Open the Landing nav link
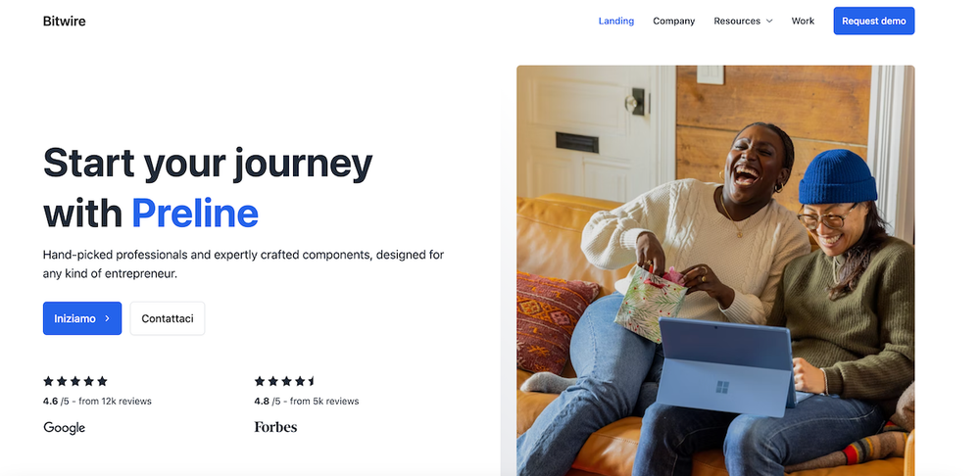Image resolution: width=980 pixels, height=476 pixels. point(616,22)
